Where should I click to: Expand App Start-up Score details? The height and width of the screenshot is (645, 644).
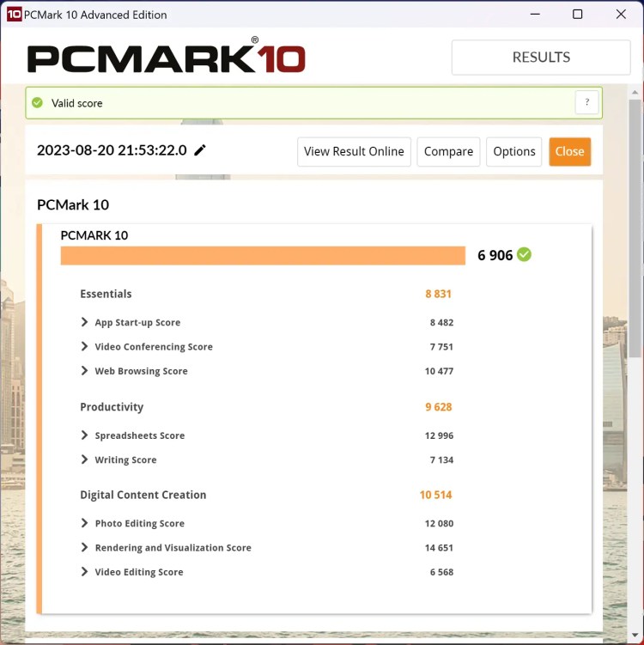point(84,322)
